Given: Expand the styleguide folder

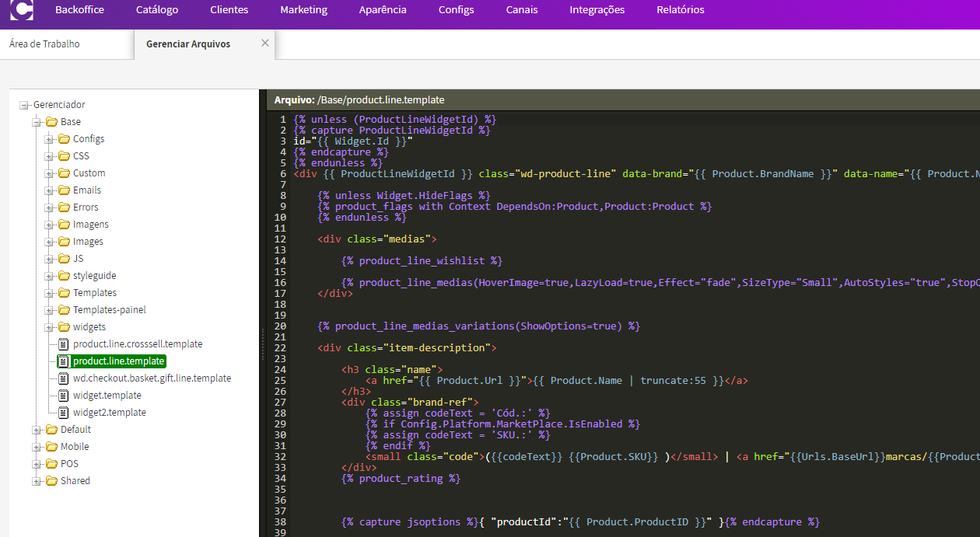Looking at the screenshot, I should pos(49,276).
